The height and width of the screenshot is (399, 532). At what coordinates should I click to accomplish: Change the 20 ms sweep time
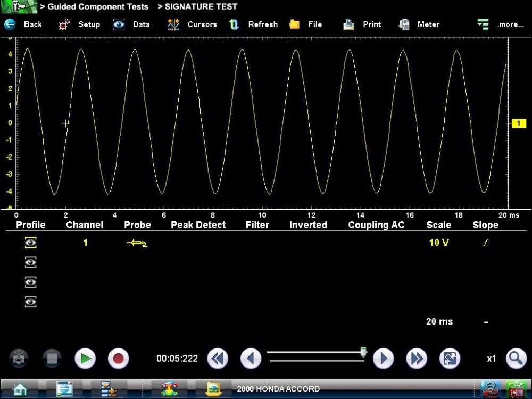[x=439, y=321]
